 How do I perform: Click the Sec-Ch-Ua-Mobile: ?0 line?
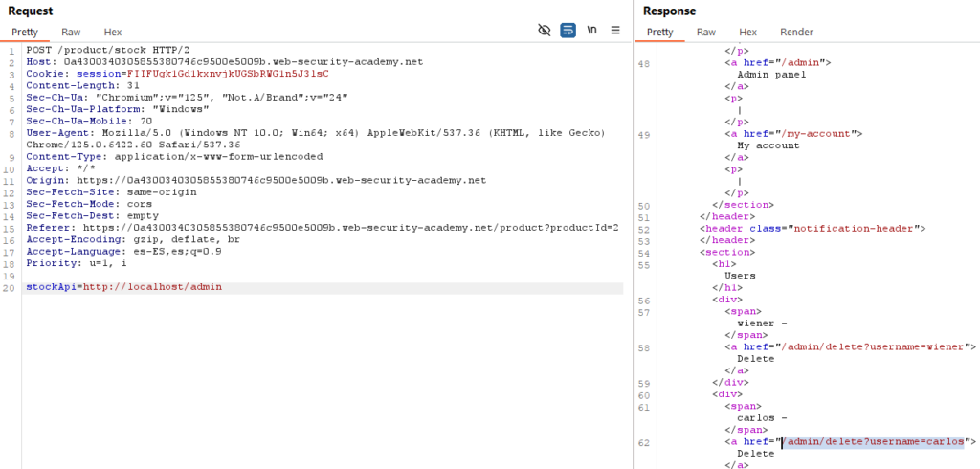tap(89, 122)
